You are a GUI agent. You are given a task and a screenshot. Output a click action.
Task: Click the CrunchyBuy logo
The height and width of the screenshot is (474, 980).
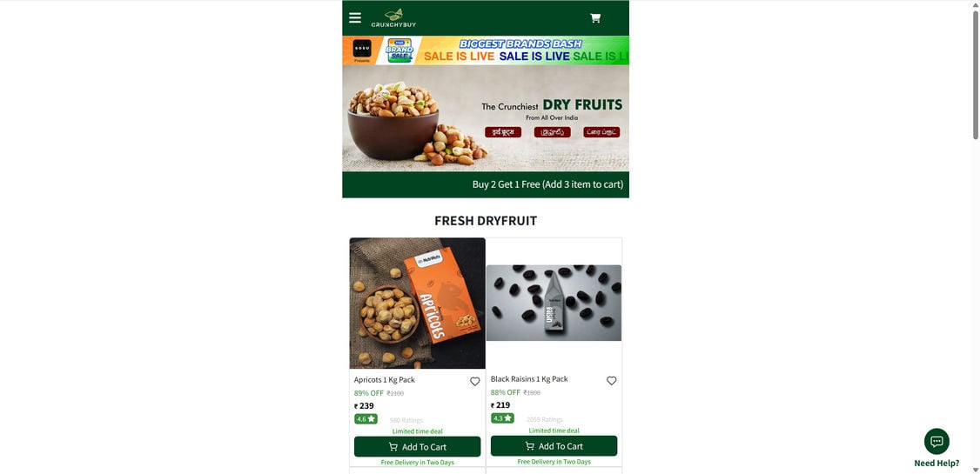click(393, 18)
